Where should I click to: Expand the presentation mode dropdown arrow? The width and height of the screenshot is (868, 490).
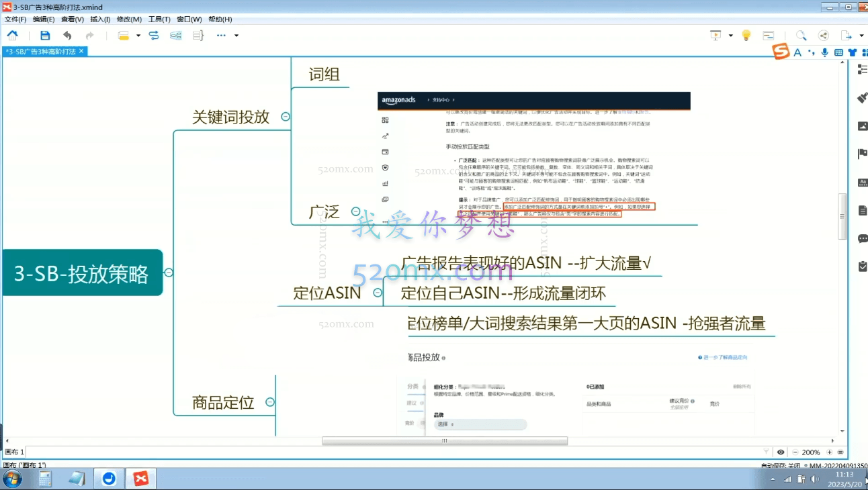[731, 35]
